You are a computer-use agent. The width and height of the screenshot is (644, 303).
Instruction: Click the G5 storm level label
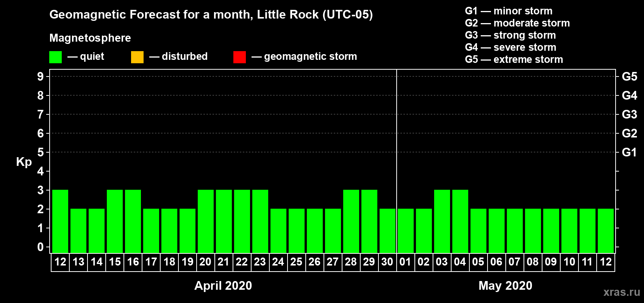click(x=630, y=77)
